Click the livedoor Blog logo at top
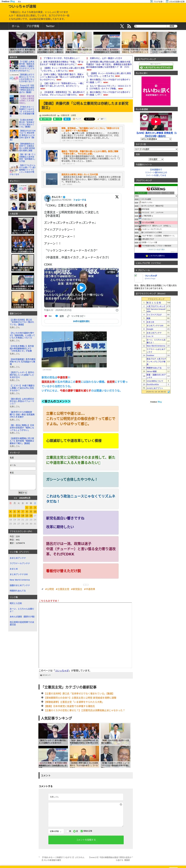Viewport: 186px width, 868px height. [x=8, y=1]
